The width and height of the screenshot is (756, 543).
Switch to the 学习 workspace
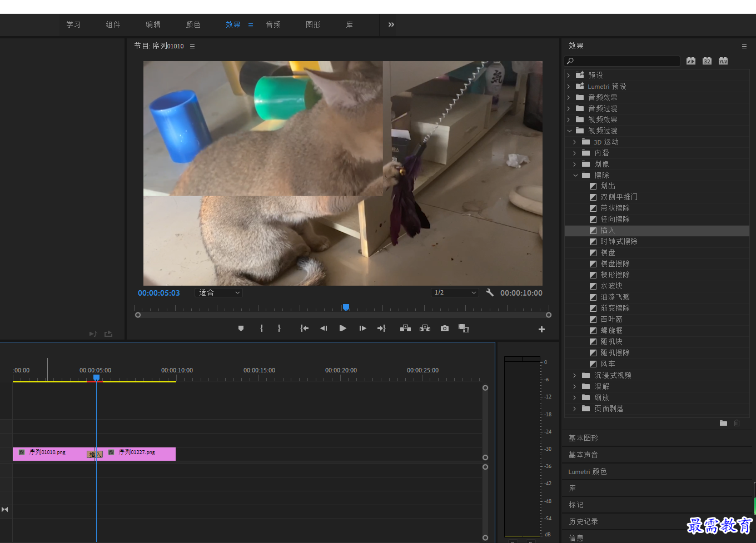click(73, 24)
